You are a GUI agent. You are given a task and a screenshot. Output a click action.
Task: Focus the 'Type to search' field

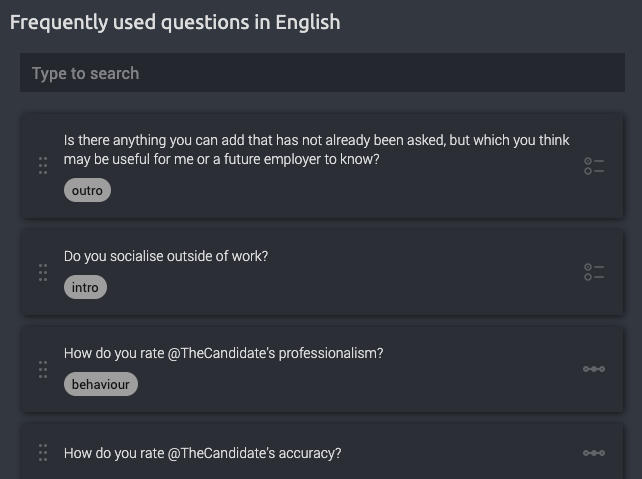point(322,73)
